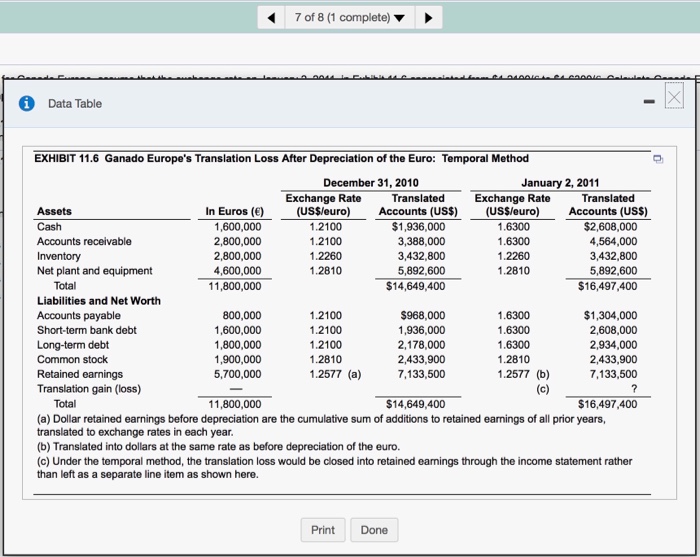Click the blue info icon beside Data Table
This screenshot has height=557, width=700.
tap(27, 104)
